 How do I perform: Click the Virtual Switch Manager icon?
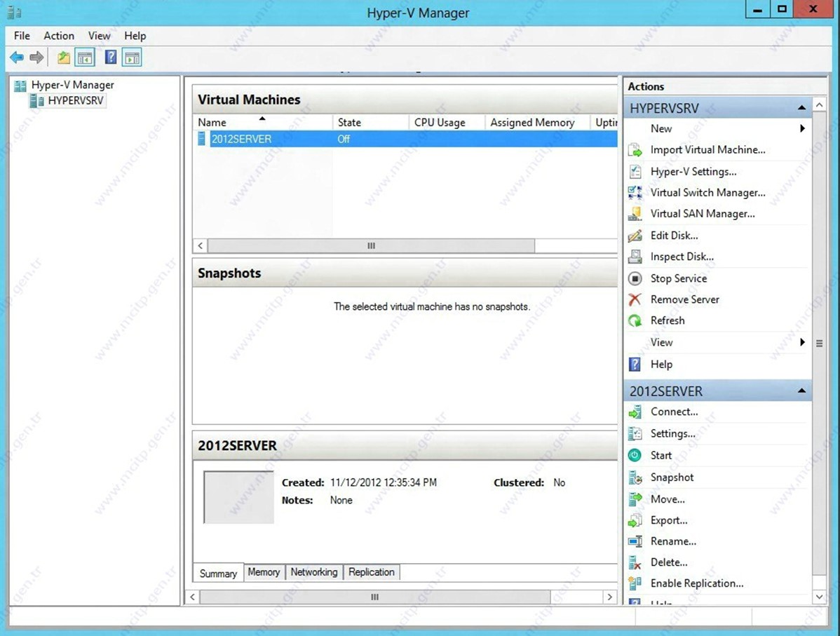[x=635, y=192]
